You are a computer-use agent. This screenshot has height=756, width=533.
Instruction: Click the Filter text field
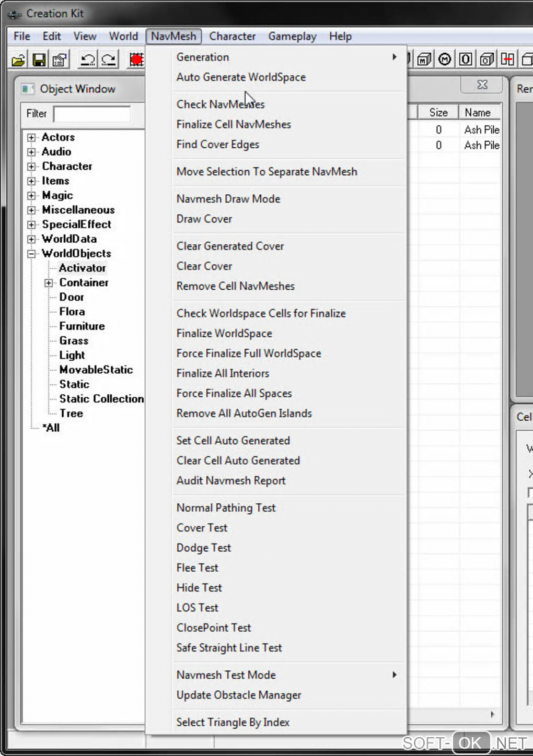[x=92, y=114]
